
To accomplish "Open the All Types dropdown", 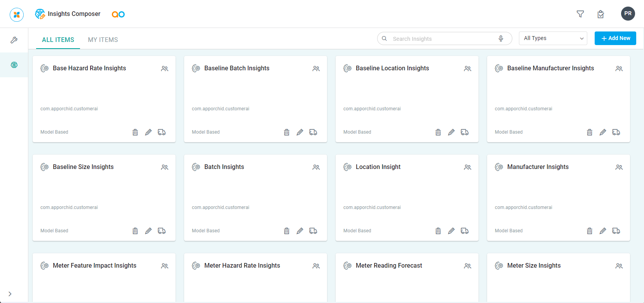I will [x=553, y=38].
